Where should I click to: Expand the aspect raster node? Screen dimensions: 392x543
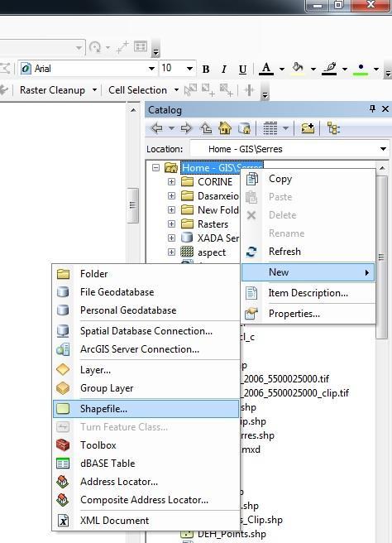point(171,252)
